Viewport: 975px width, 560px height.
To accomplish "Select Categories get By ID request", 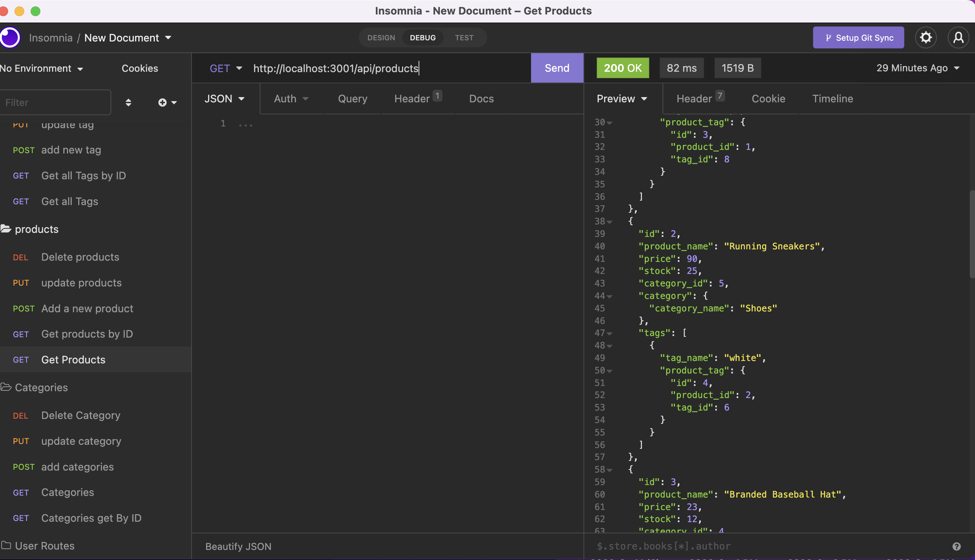I will coord(96,518).
